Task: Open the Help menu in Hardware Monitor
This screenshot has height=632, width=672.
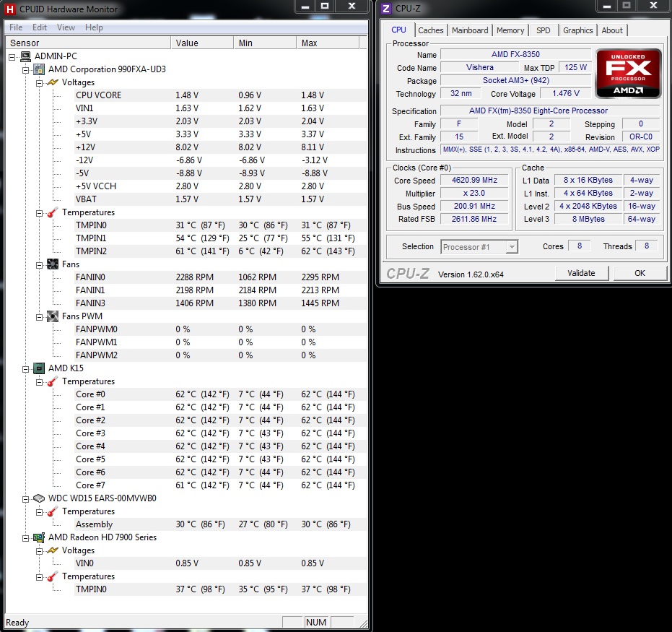Action: tap(94, 27)
